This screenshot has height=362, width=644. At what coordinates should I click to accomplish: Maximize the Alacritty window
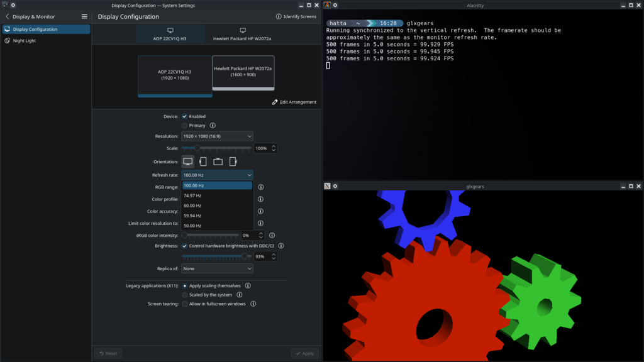631,5
